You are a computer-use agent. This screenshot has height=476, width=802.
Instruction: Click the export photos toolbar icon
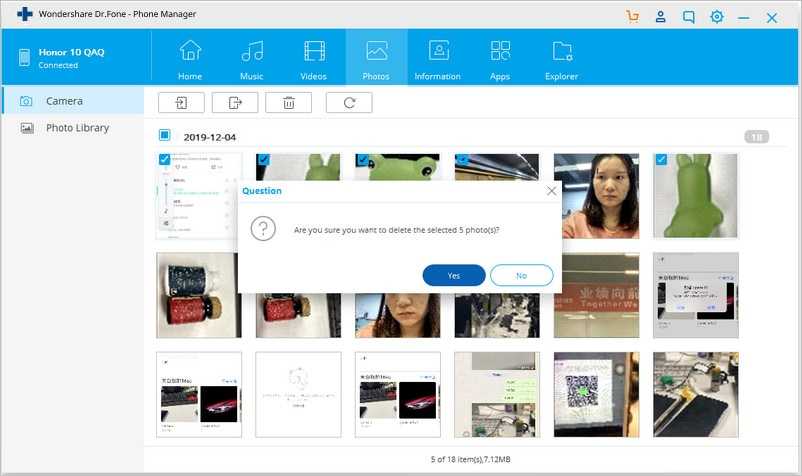click(x=235, y=102)
